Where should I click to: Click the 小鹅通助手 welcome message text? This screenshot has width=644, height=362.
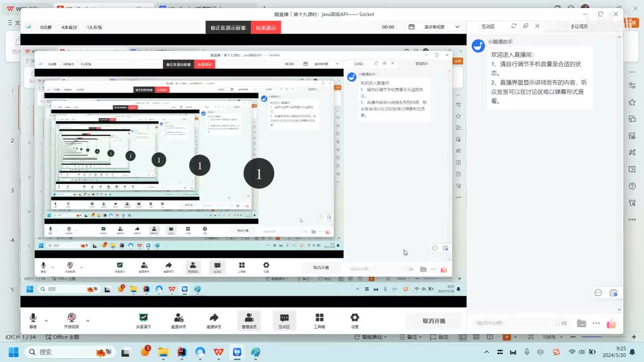pyautogui.click(x=539, y=77)
